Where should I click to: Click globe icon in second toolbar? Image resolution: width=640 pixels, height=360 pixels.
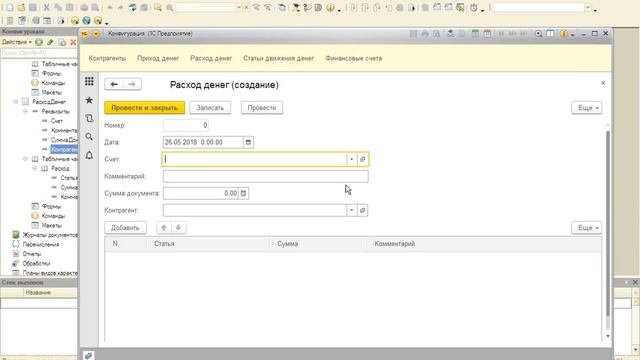(x=87, y=20)
